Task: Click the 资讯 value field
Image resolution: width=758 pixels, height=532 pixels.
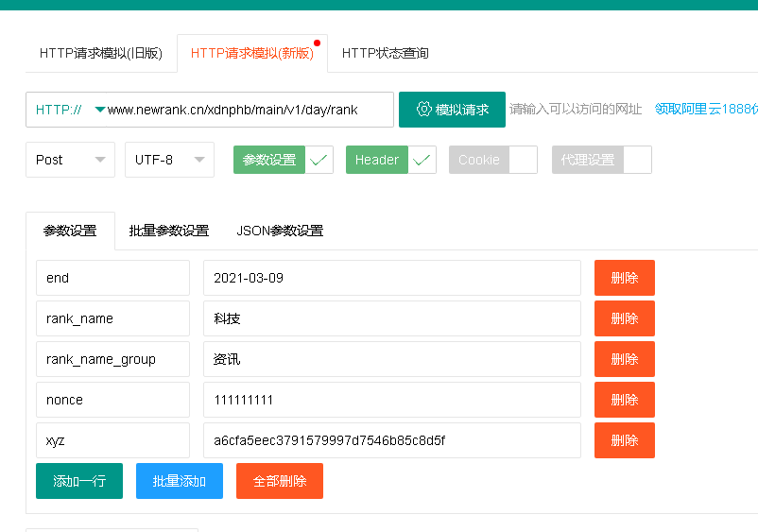Action: [392, 359]
